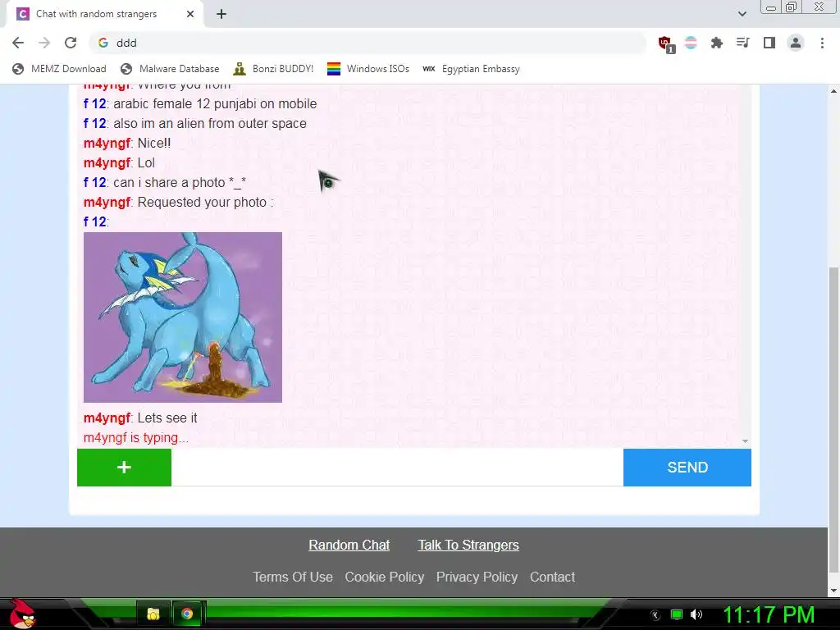Viewport: 840px width, 630px height.
Task: Open Chrome's three-dot menu
Action: pyautogui.click(x=822, y=43)
